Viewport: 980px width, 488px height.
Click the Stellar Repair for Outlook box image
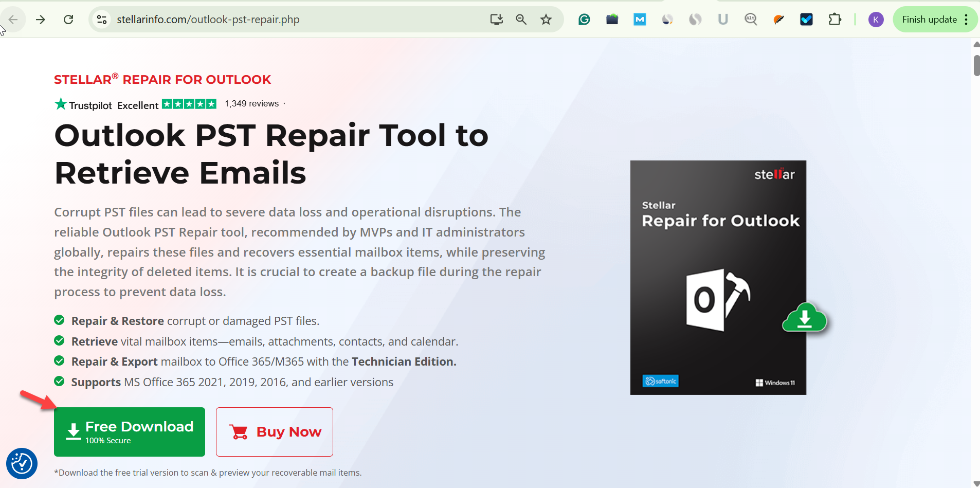tap(718, 278)
